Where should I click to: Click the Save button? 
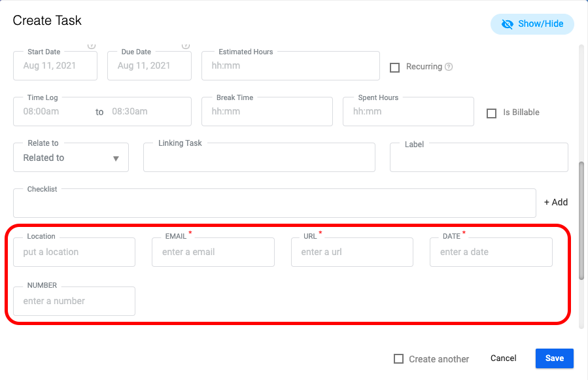554,358
